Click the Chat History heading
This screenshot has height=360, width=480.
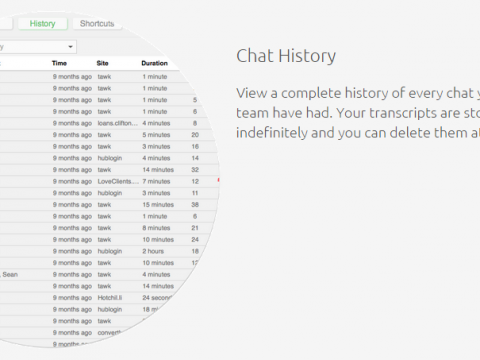pos(286,56)
